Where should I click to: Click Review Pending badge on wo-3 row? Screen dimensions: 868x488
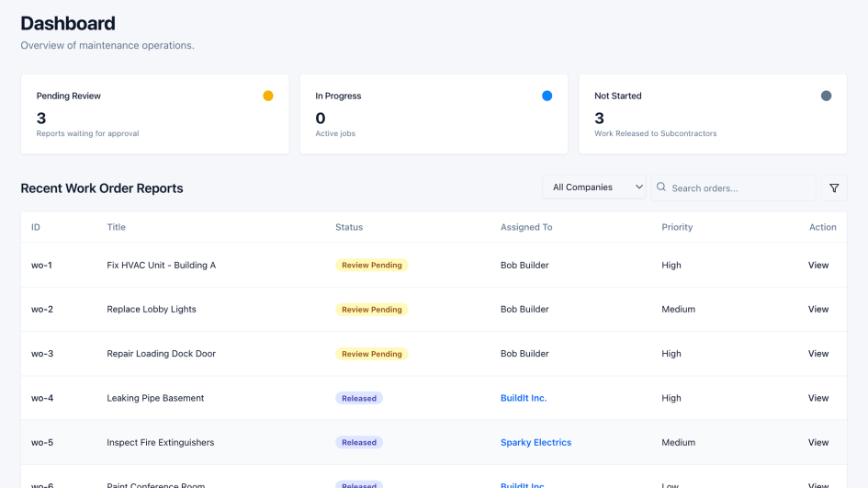tap(371, 354)
